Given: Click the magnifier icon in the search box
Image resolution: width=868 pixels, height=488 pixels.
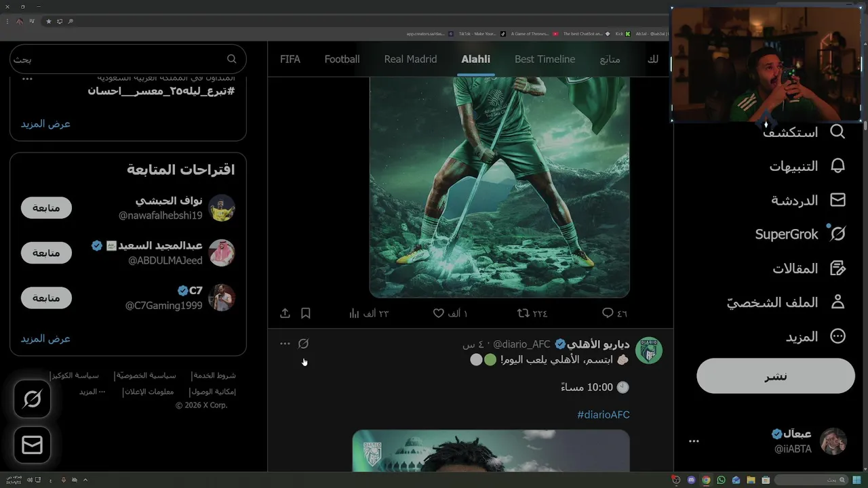Looking at the screenshot, I should (x=232, y=59).
